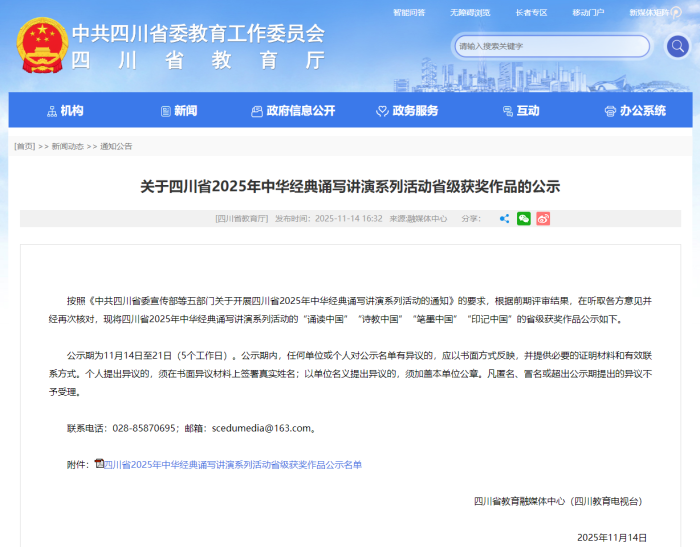Click the PDF attachment icon
Screen dimensions: 700x547
(x=99, y=464)
